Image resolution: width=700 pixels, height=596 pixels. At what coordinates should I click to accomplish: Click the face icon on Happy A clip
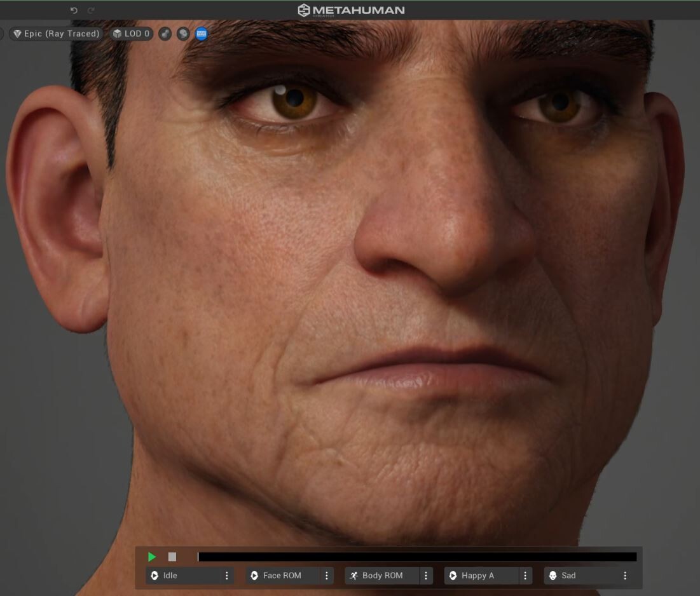click(452, 576)
